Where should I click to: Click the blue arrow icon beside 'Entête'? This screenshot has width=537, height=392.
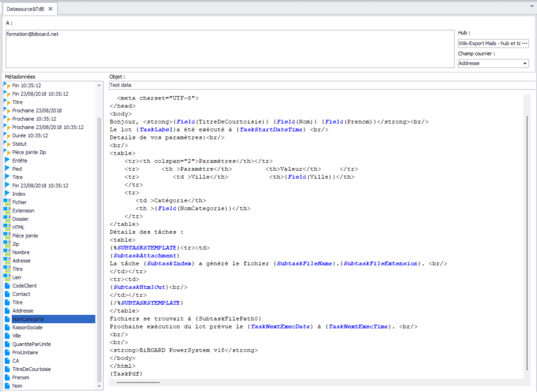click(7, 160)
